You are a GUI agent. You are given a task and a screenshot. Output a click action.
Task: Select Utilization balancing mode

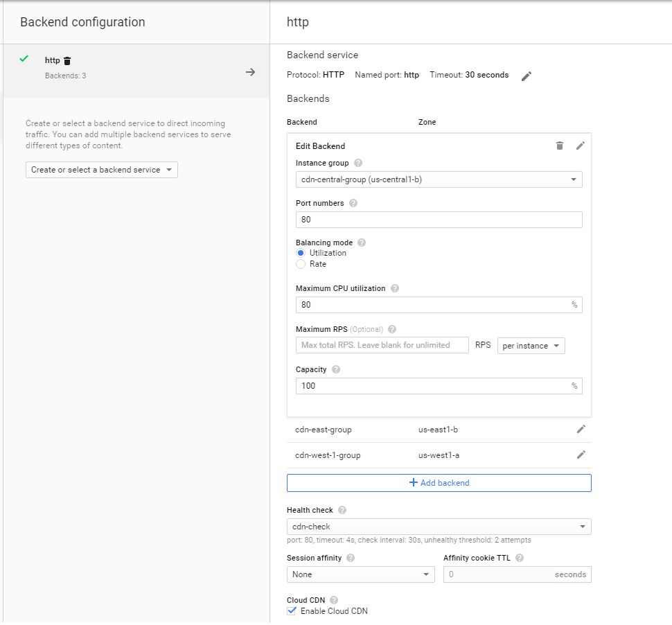coord(301,253)
